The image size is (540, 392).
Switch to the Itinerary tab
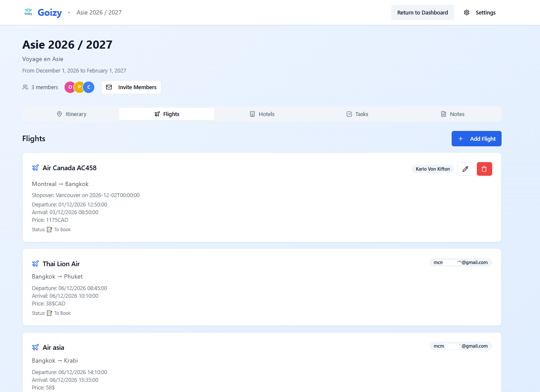[71, 114]
